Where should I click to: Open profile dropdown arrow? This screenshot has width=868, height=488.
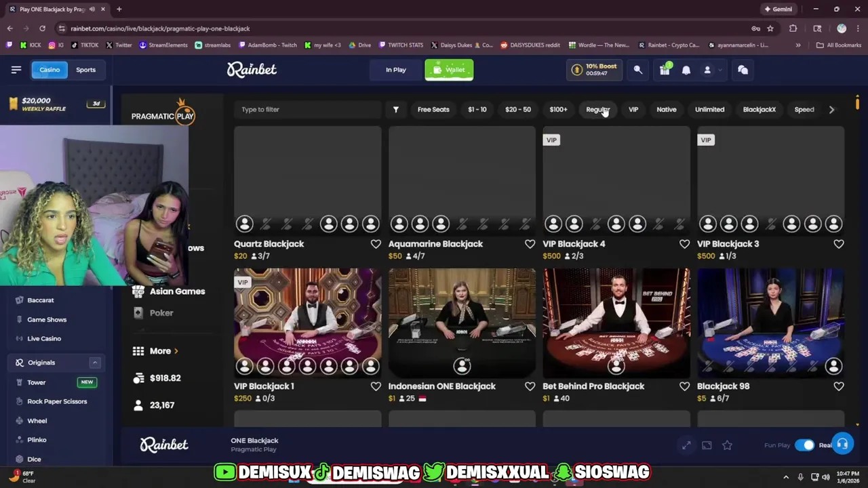coord(719,70)
